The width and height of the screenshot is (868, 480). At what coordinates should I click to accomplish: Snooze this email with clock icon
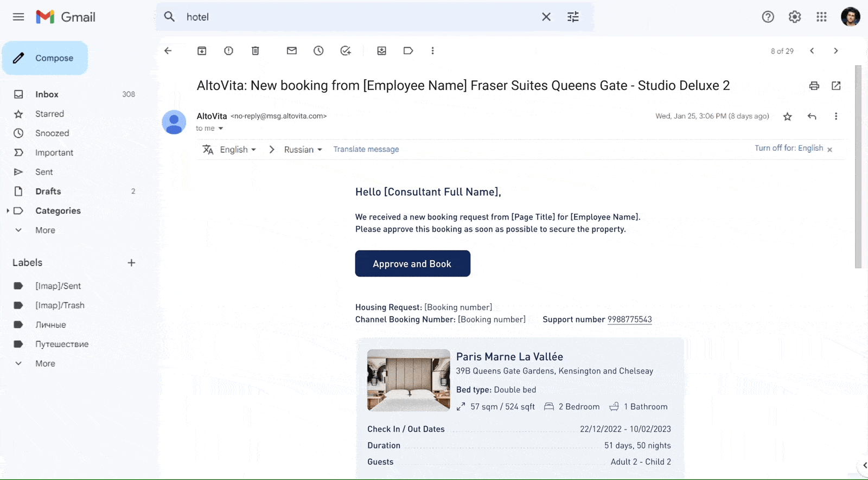318,50
